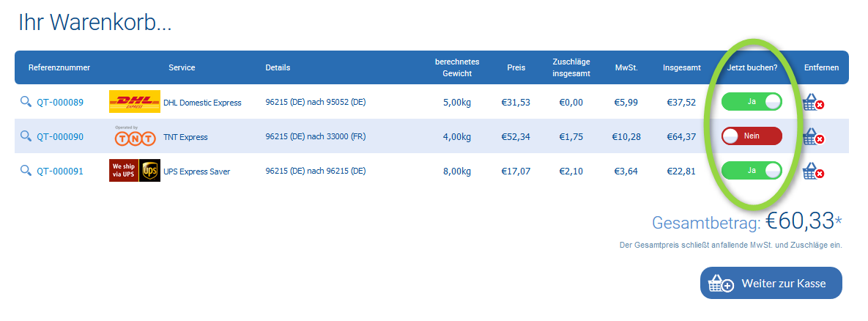Click the Entfernen column header

pyautogui.click(x=822, y=67)
